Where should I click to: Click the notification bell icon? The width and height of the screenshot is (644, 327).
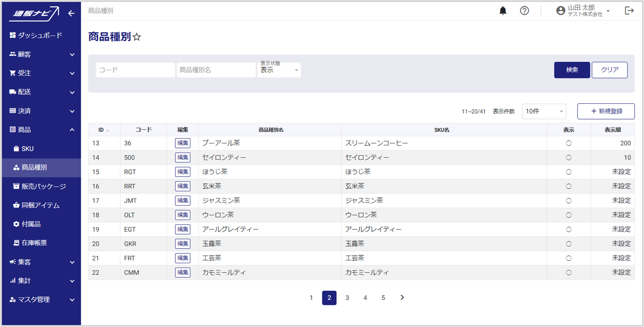pos(503,11)
